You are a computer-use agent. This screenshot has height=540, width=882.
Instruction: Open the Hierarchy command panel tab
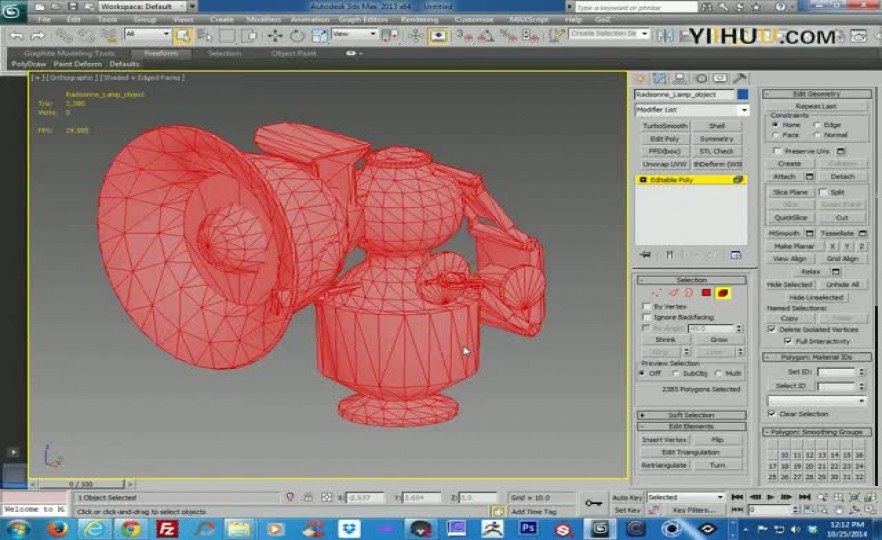point(680,79)
